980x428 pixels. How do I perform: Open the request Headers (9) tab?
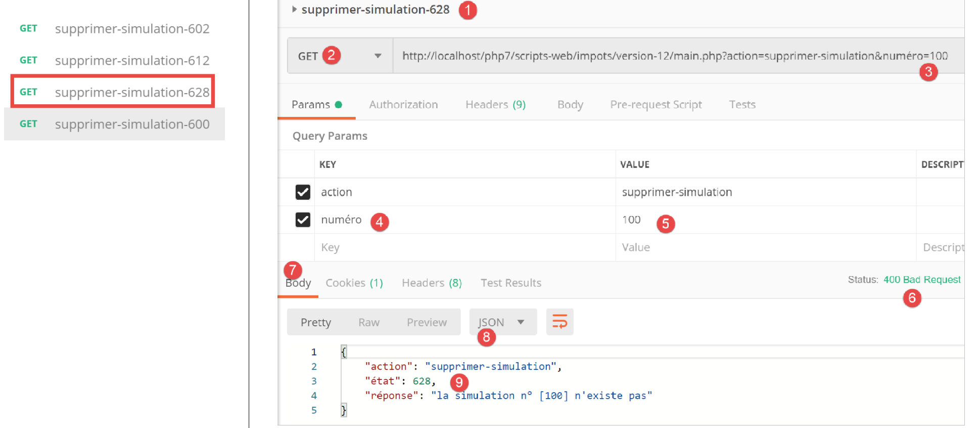(495, 105)
